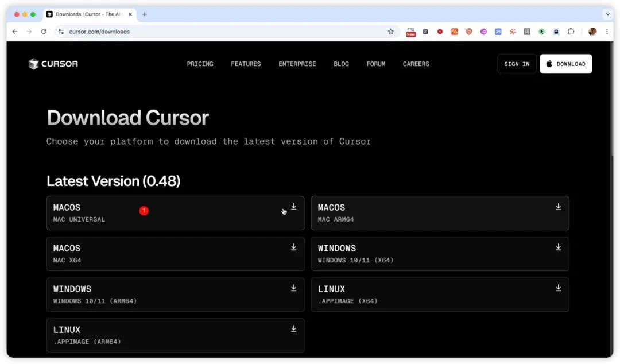Screen dimensions: 620x364
Task: Download the Mac X64 build
Action: point(175,254)
